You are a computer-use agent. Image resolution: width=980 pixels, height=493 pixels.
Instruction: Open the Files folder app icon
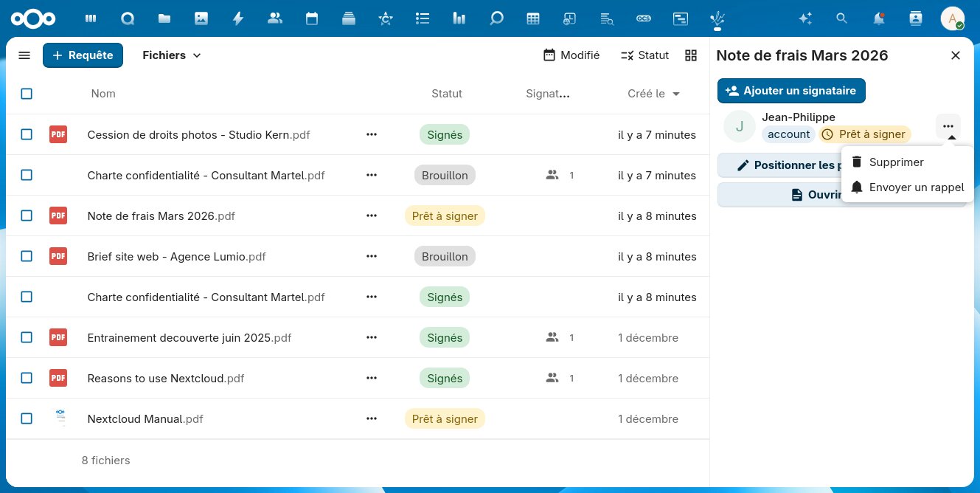pos(164,18)
